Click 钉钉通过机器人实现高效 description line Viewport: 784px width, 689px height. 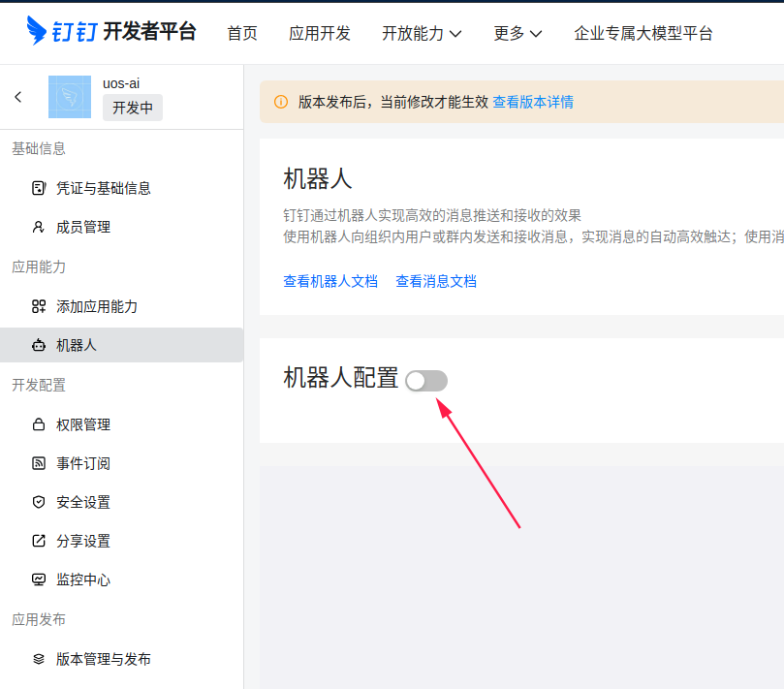click(x=432, y=215)
